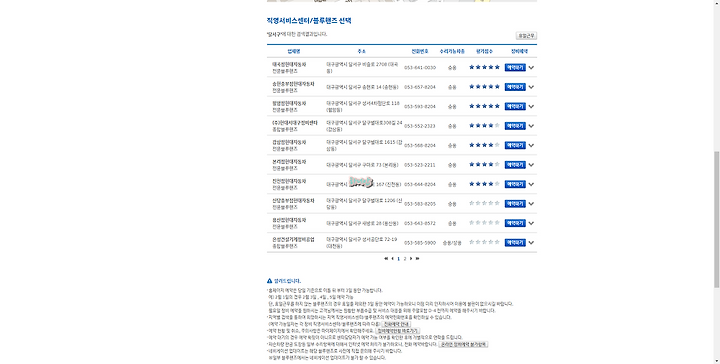
Task: Click the 업체명 column header
Action: [294, 51]
